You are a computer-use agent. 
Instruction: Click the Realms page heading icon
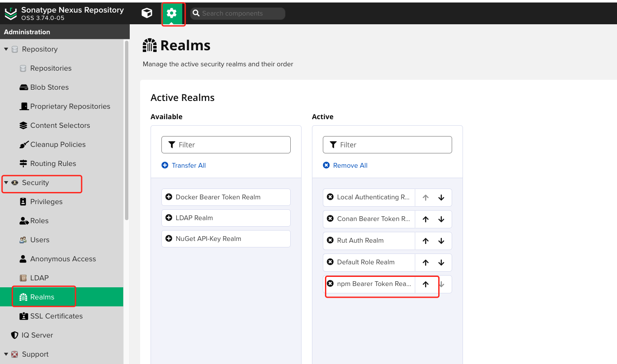tap(150, 45)
